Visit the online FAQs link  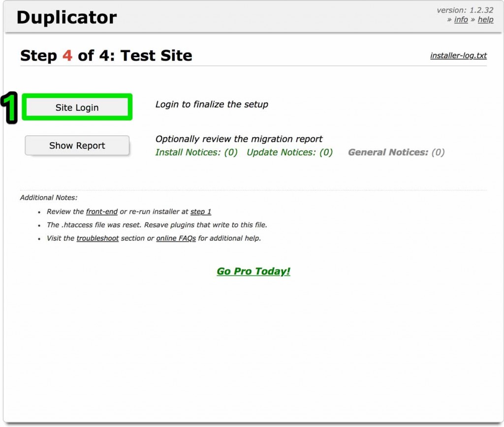pos(176,238)
